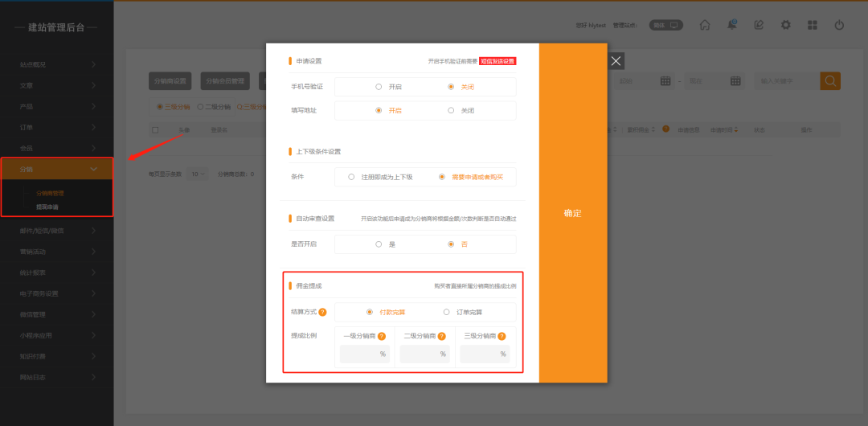Click the 二级分销商 percentage input field
The image size is (868, 426).
423,354
